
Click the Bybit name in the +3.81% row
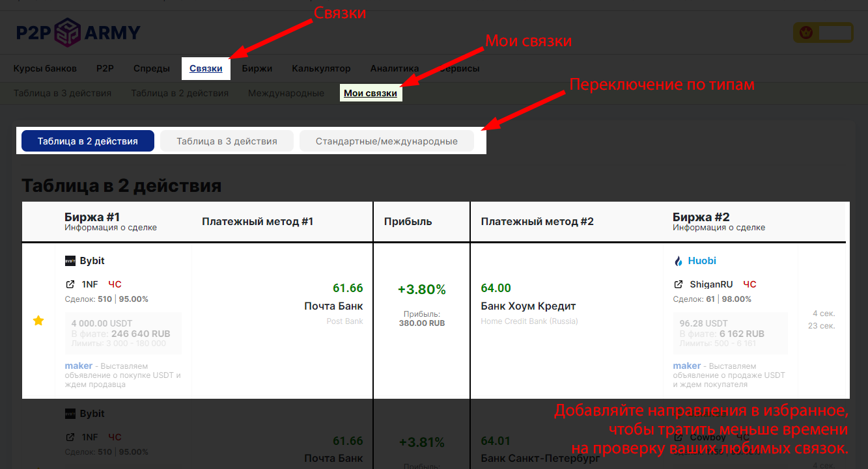[92, 414]
